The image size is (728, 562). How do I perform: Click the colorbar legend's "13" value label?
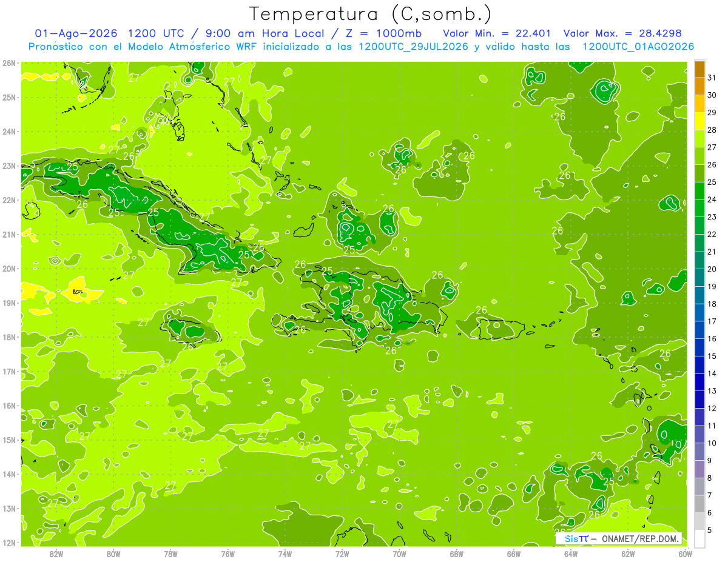tap(712, 390)
